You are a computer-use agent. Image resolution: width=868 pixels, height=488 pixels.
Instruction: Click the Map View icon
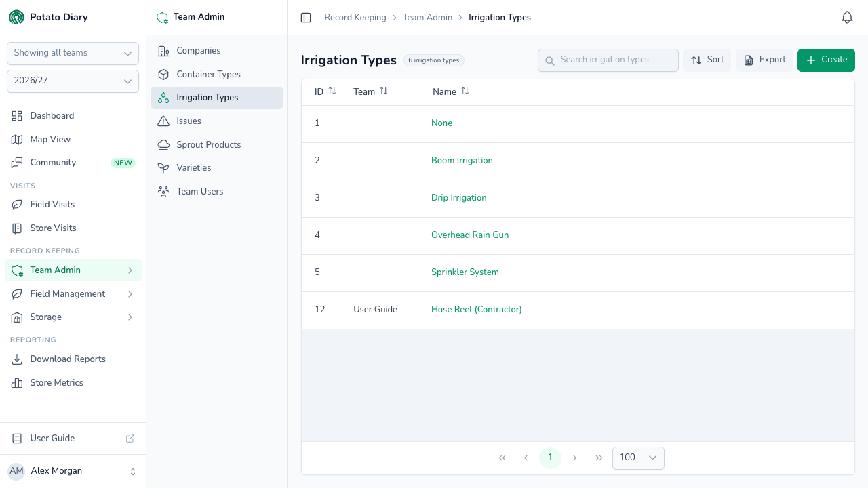18,140
